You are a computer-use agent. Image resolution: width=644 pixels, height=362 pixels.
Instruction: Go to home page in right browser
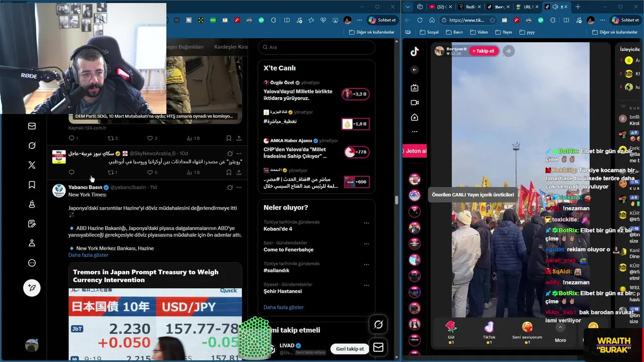pos(432,20)
